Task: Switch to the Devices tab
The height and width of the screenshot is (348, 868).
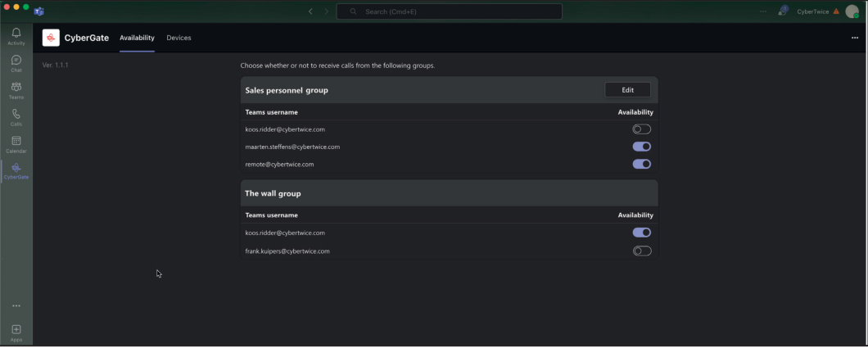Action: (x=179, y=38)
